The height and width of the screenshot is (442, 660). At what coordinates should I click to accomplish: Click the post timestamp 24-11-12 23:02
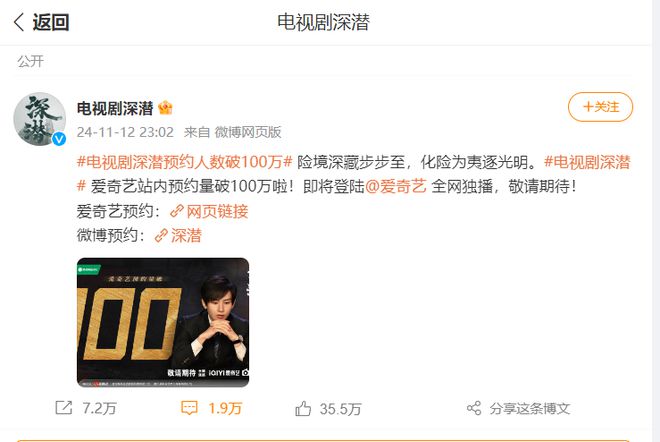coord(125,132)
